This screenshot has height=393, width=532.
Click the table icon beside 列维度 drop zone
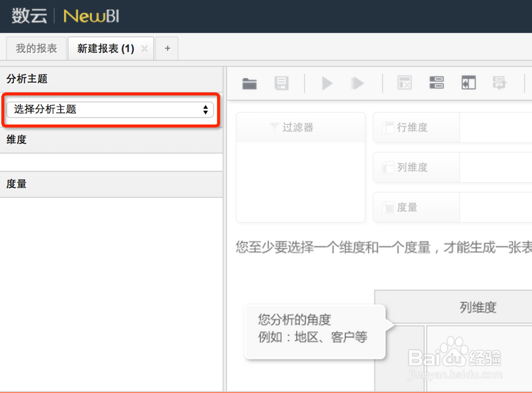point(388,167)
